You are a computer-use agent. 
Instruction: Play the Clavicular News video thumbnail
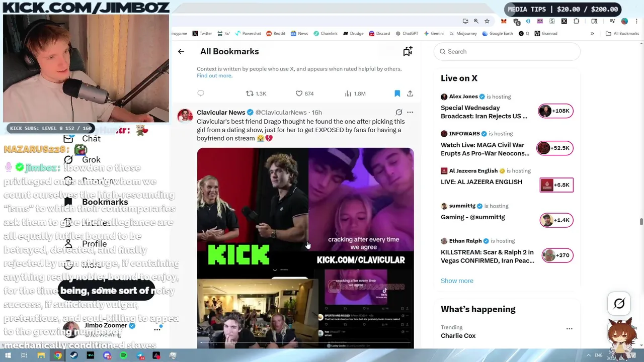[305, 248]
